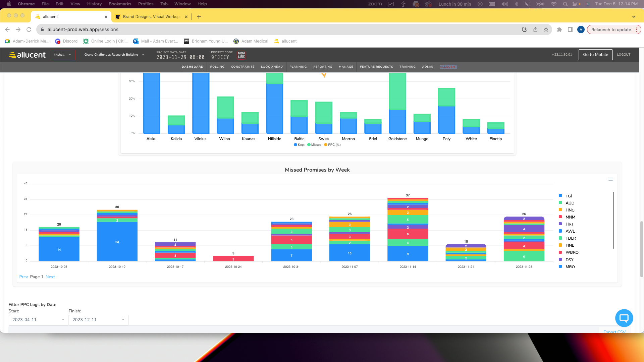This screenshot has width=644, height=362.
Task: Switch to the Constraints tab
Action: pyautogui.click(x=243, y=67)
